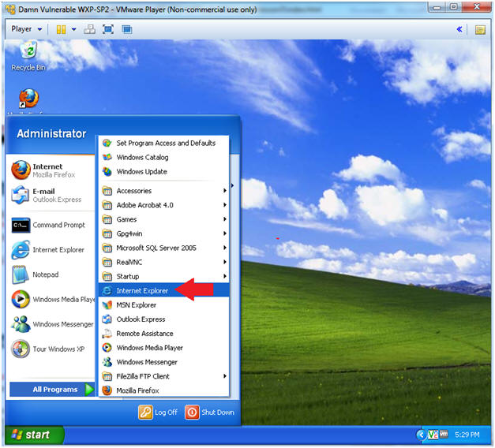Open Windows Media Player in left Start panel

coord(51,300)
